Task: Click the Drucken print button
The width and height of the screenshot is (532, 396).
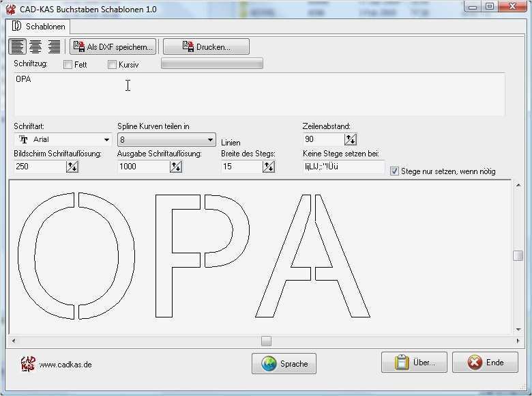Action: (206, 46)
